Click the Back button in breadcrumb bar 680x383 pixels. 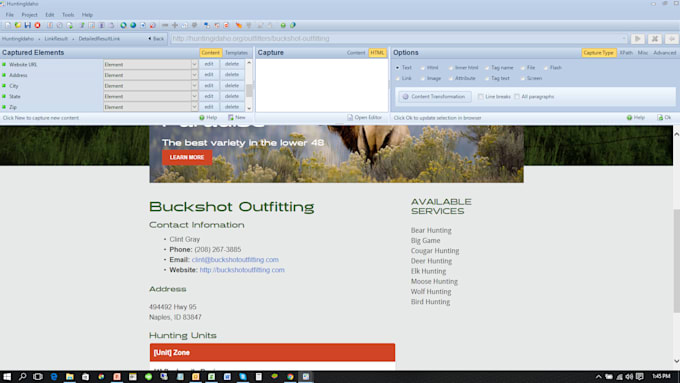point(156,39)
